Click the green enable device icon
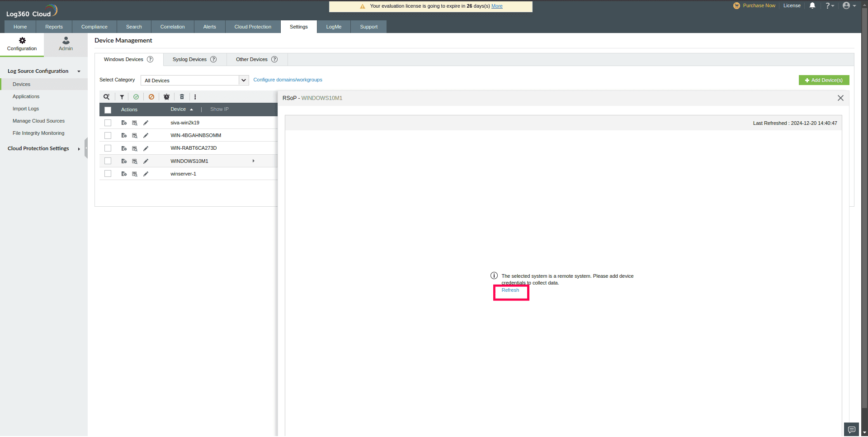The width and height of the screenshot is (868, 437). tap(136, 97)
